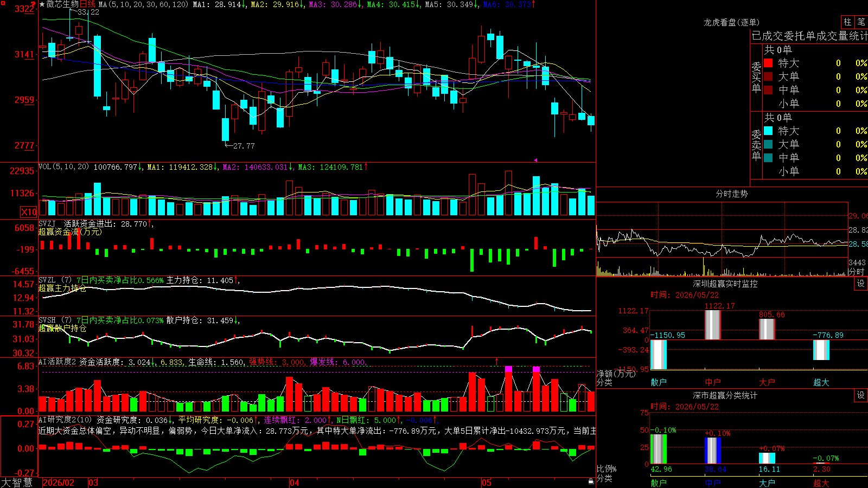Click the MA2: 29.916 value
This screenshot has width=868, height=488.
(x=277, y=4)
